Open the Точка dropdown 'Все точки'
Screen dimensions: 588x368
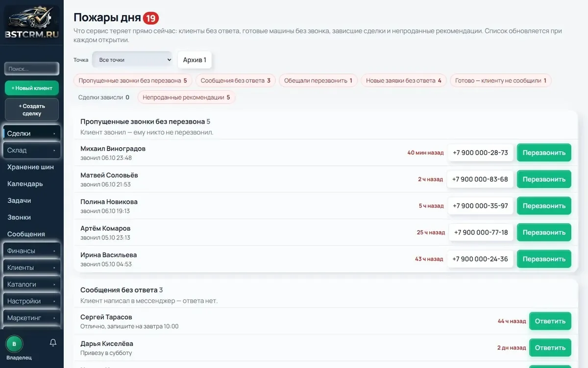(132, 60)
